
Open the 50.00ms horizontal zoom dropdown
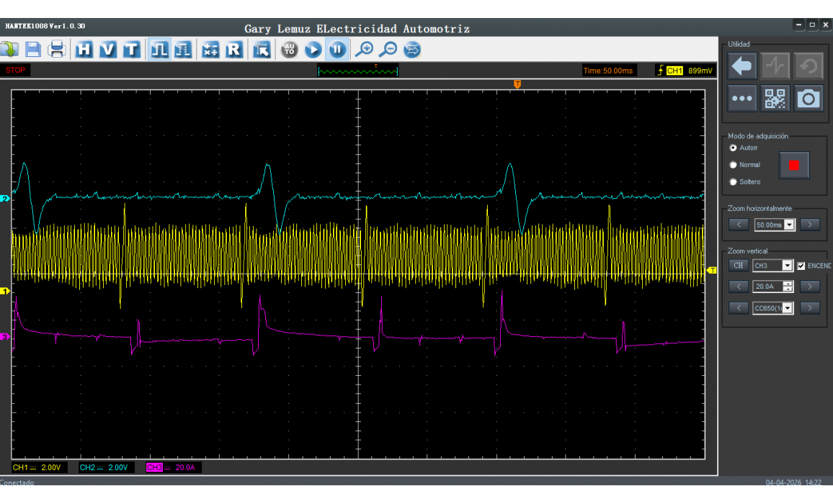[x=789, y=225]
